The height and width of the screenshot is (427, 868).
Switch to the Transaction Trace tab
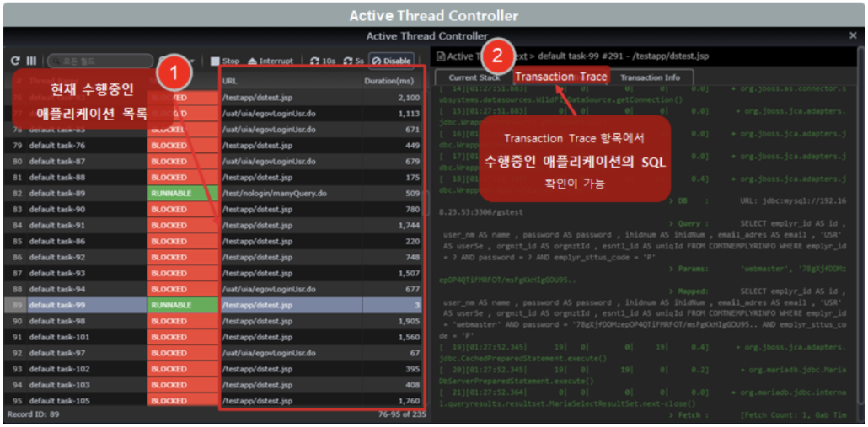point(560,77)
